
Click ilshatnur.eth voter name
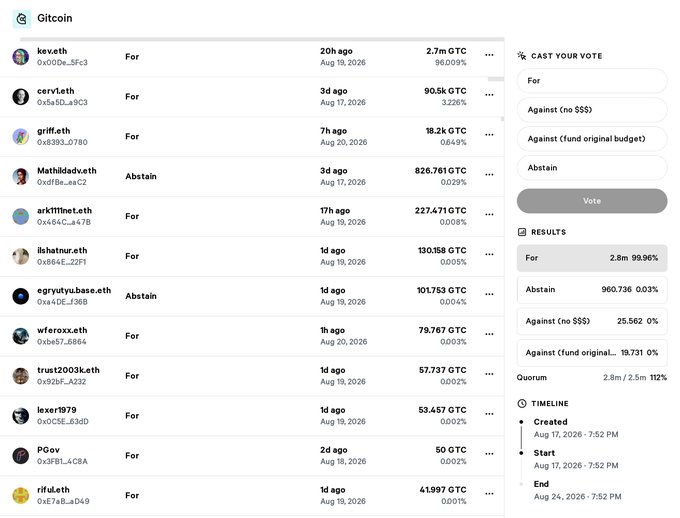click(x=62, y=251)
